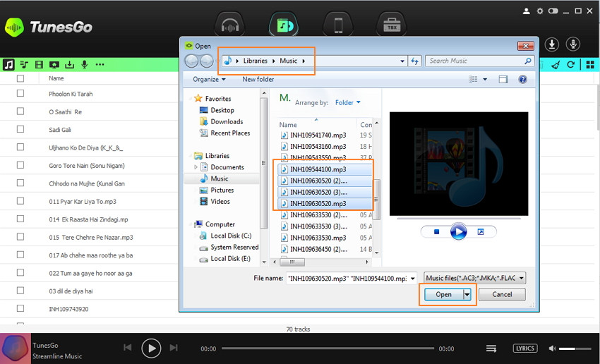600x364 pixels.
Task: Check the box for 03 dil de diya hai
Action: pos(20,291)
